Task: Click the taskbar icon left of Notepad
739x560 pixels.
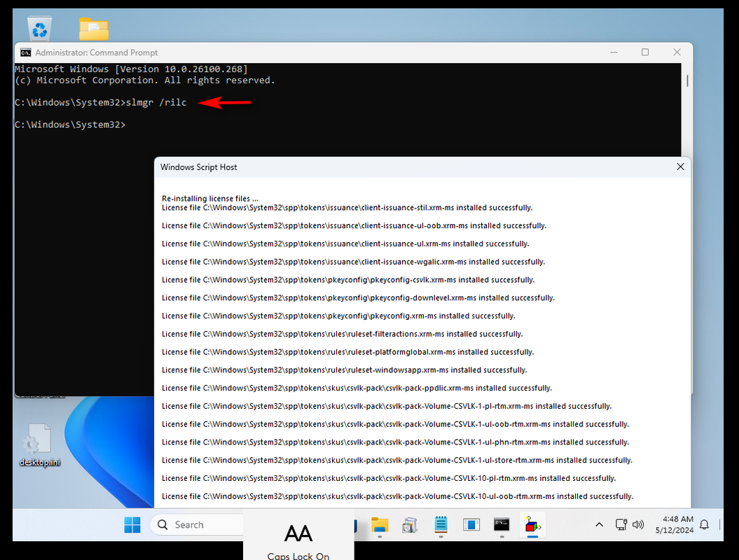Action: tap(410, 525)
